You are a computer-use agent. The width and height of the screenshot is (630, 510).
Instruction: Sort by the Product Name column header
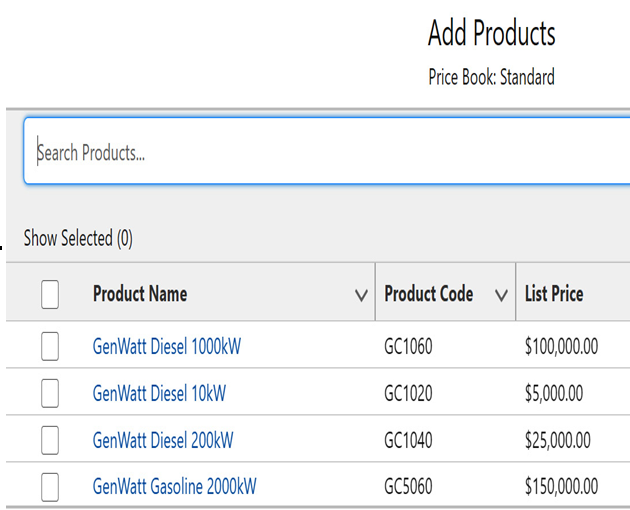point(140,293)
